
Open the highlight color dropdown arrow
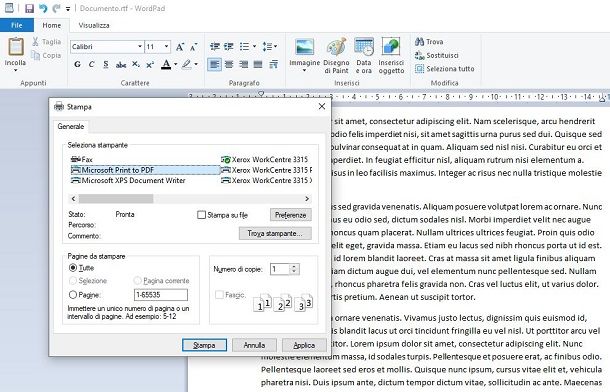tap(196, 64)
